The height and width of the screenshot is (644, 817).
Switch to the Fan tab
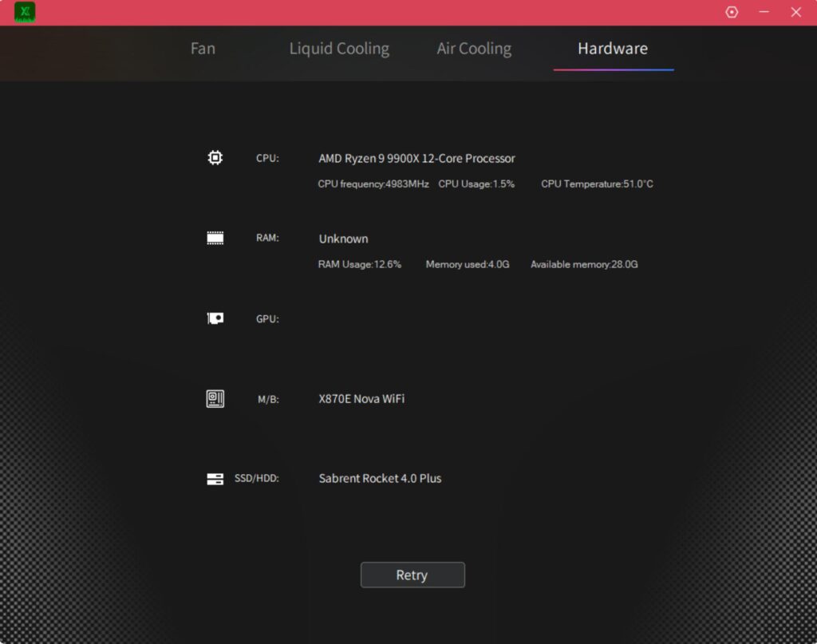pos(203,49)
